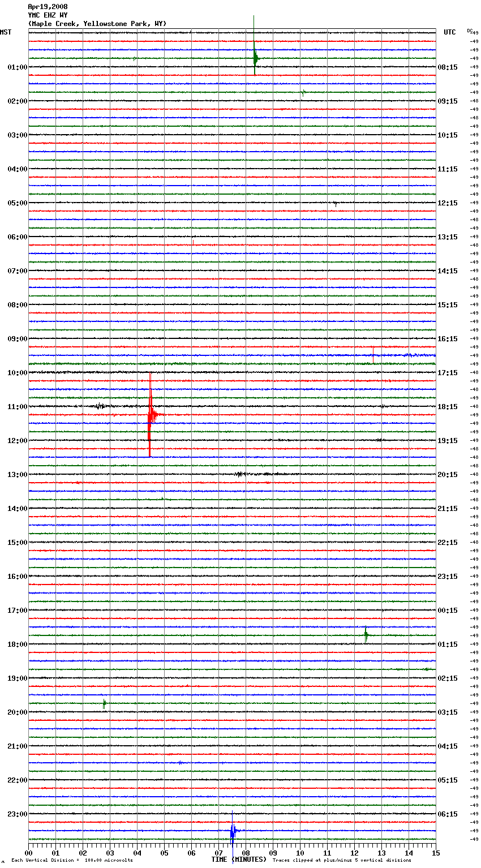Select the "01:00" MST row label

[x=17, y=67]
